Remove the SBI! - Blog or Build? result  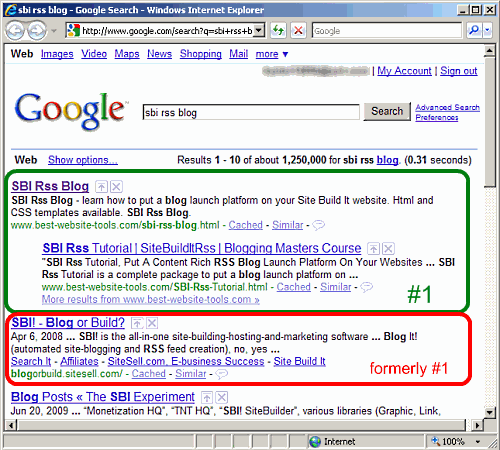click(x=152, y=323)
